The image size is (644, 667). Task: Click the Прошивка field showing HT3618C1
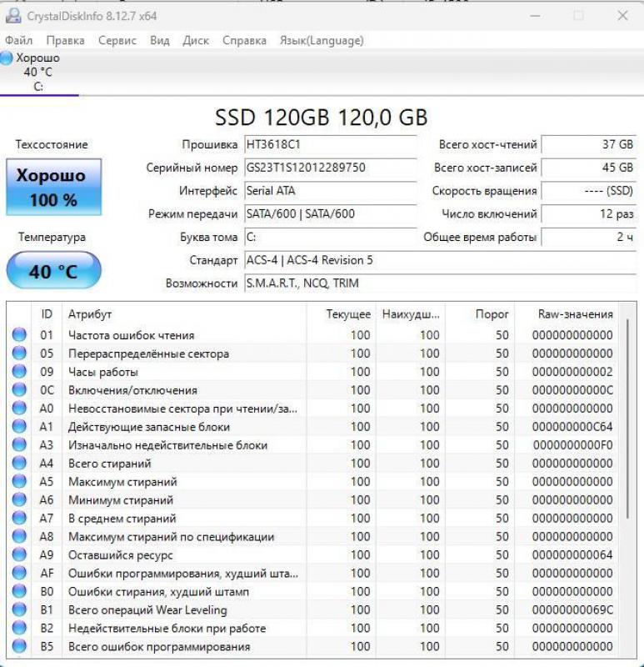click(x=330, y=144)
